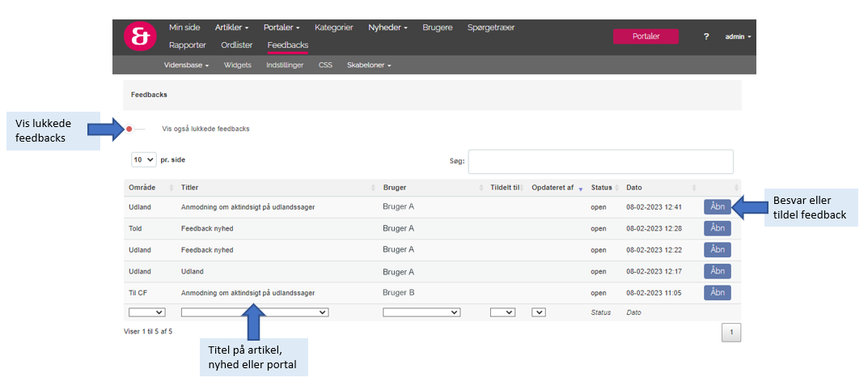Click the pink Portaler button
Image resolution: width=868 pixels, height=386 pixels.
pyautogui.click(x=646, y=36)
